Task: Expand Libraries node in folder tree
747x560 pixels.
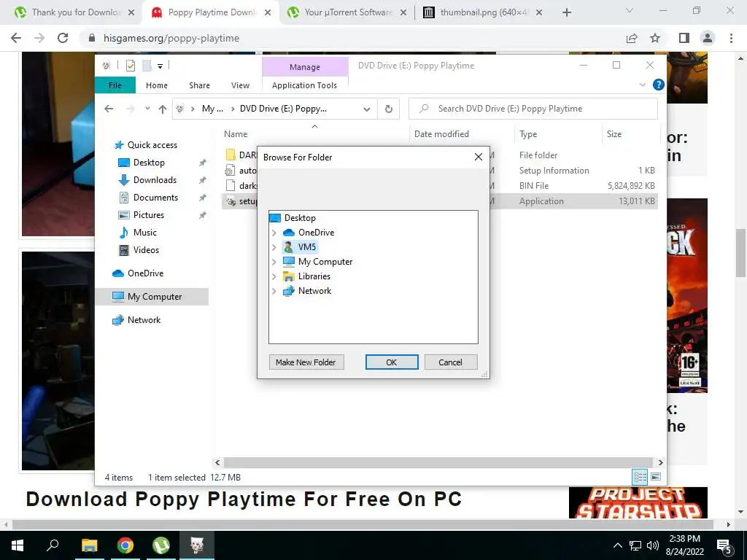Action: click(x=274, y=276)
